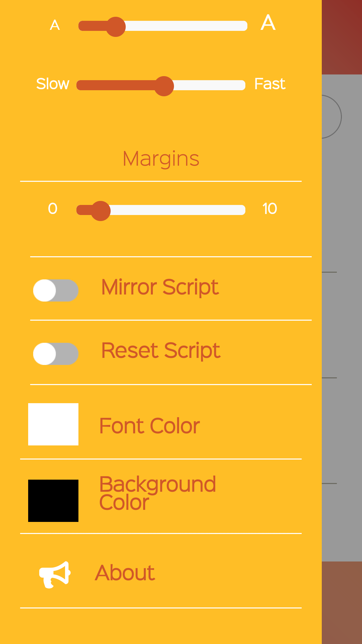
Task: Click the font size slider handle
Action: 116,26
